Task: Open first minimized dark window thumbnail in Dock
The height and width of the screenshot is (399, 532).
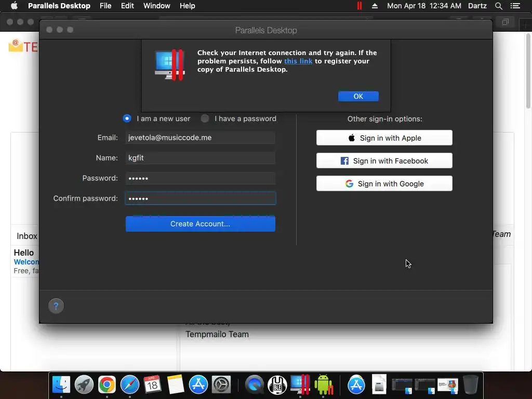Action: 402,386
